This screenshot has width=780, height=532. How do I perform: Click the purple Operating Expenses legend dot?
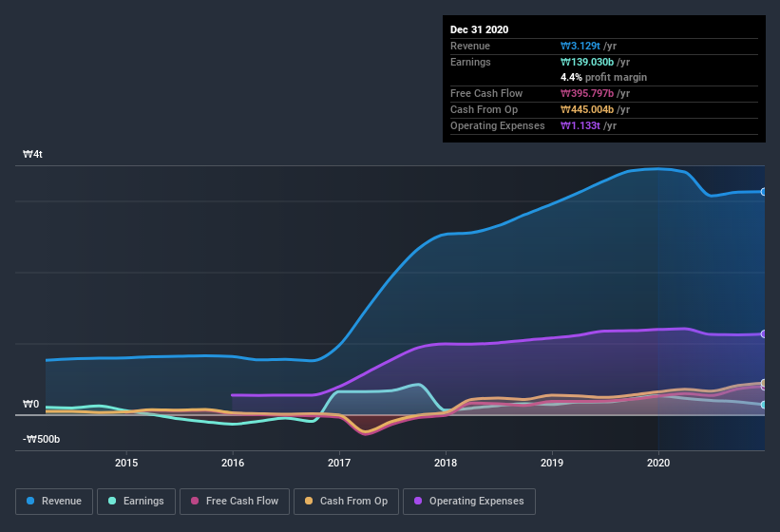[418, 501]
